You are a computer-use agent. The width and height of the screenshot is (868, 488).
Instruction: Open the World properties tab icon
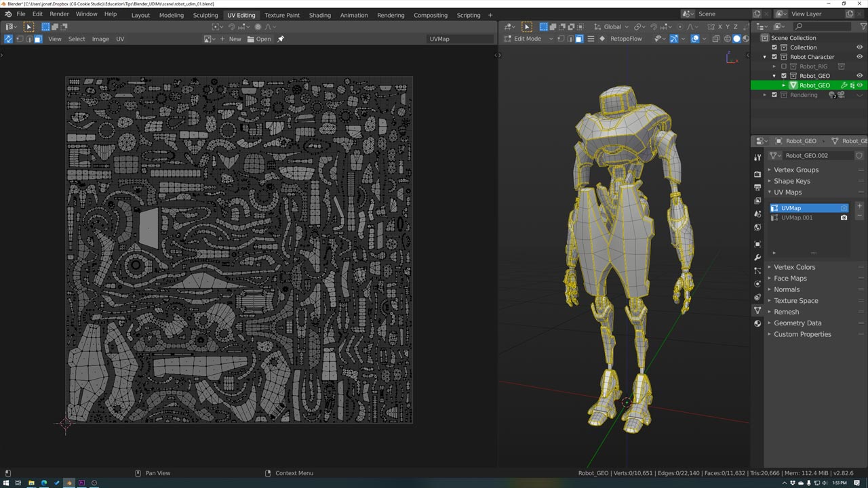tap(757, 227)
